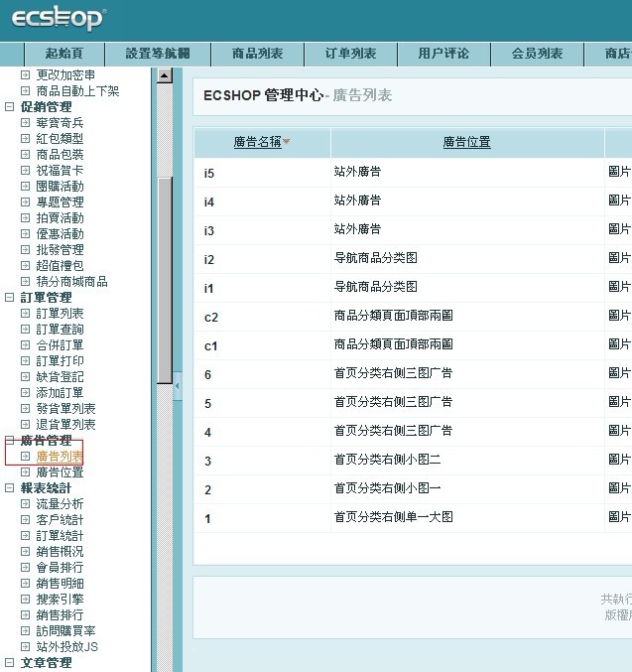This screenshot has height=672, width=632.
Task: Open 客戶統計 in sidebar
Action: click(x=60, y=520)
